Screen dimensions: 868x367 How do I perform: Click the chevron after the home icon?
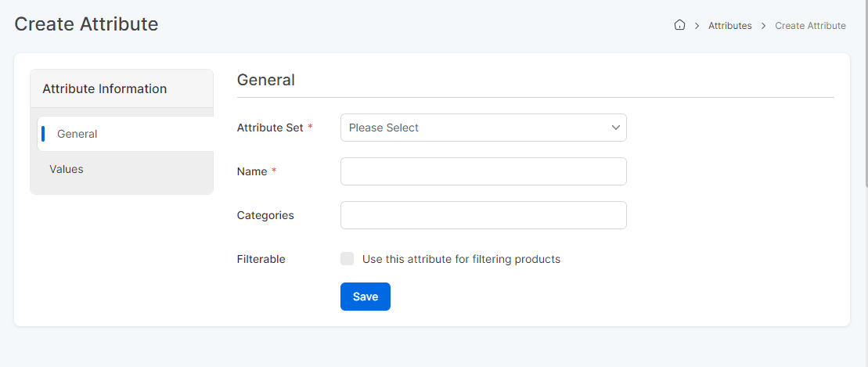click(697, 26)
